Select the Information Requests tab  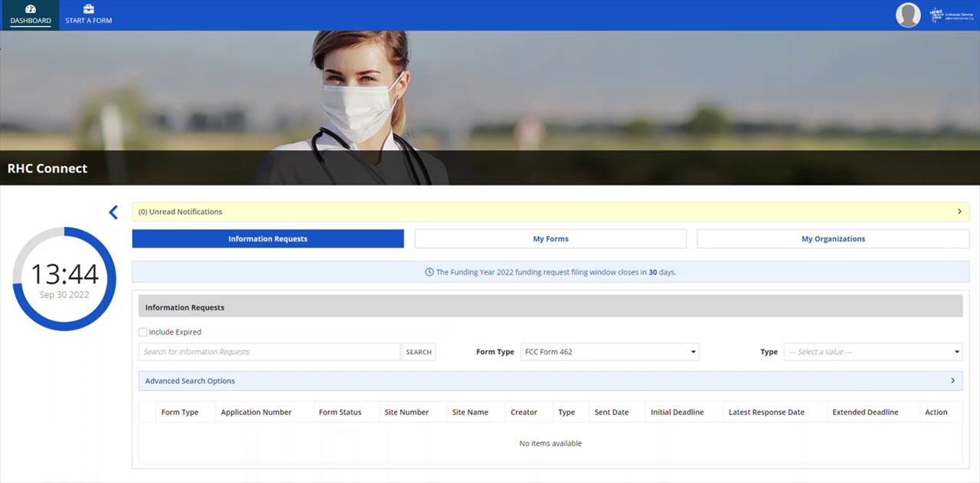click(267, 239)
